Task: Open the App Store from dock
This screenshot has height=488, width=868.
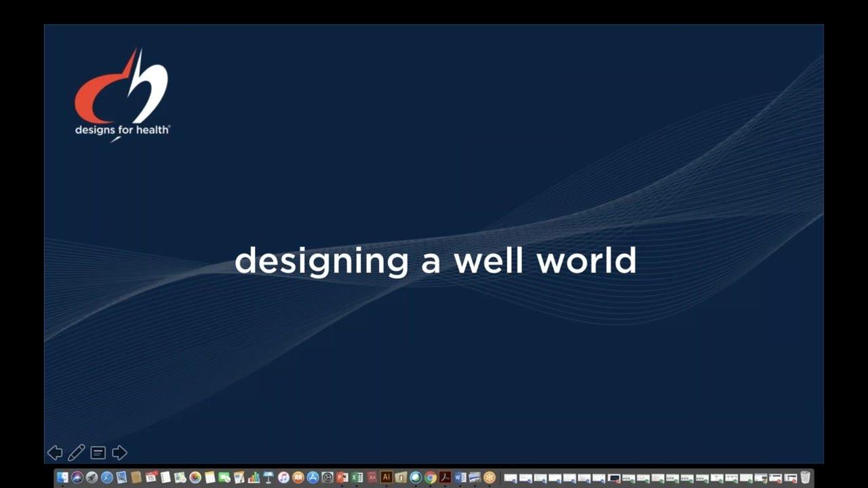Action: click(313, 478)
